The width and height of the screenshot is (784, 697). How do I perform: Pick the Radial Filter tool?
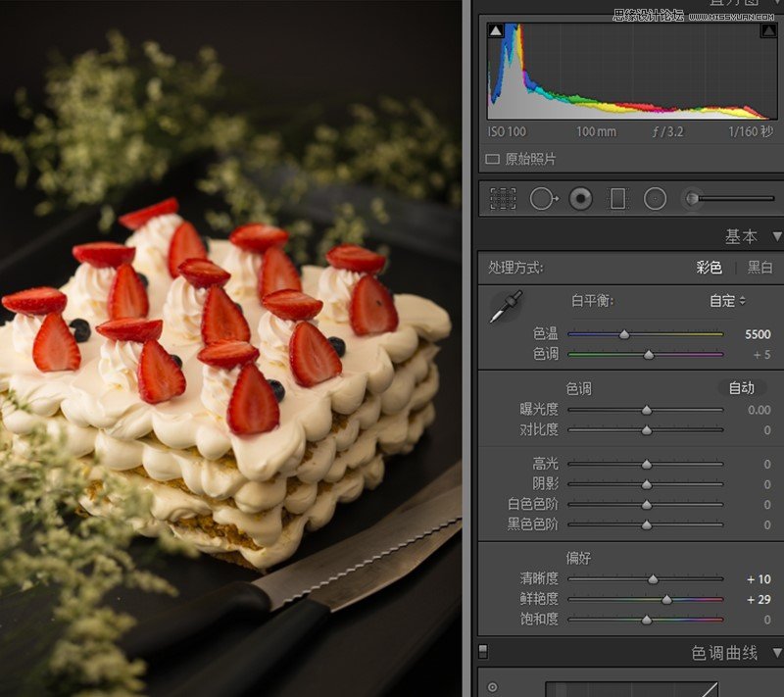[x=655, y=199]
